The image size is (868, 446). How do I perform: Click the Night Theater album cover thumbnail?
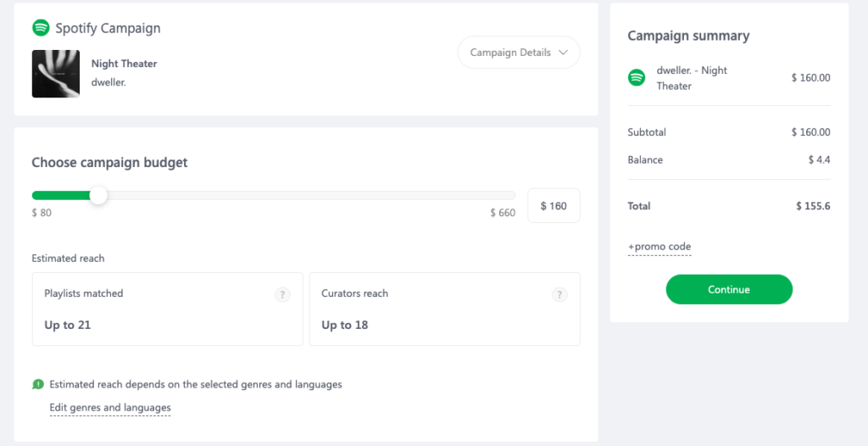click(x=56, y=74)
